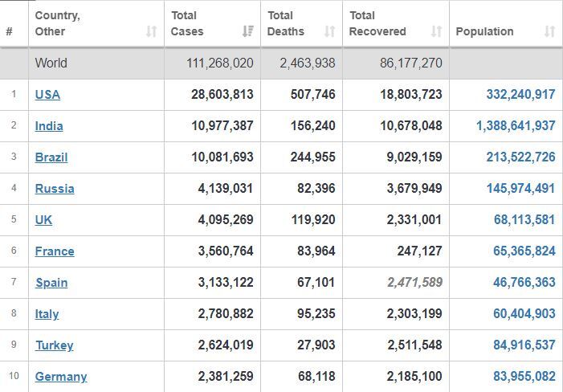Click India population figure 1,388,641,937

pos(516,125)
